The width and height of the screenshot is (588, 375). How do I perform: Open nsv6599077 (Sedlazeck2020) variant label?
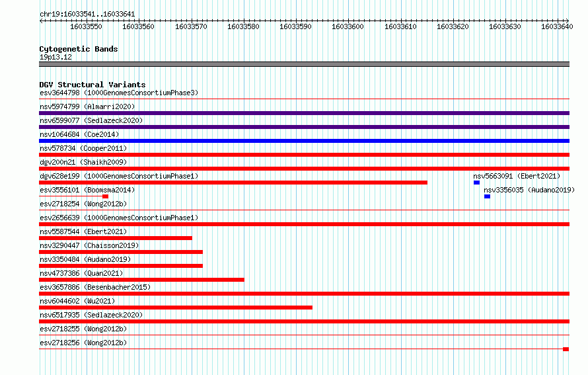pyautogui.click(x=91, y=120)
